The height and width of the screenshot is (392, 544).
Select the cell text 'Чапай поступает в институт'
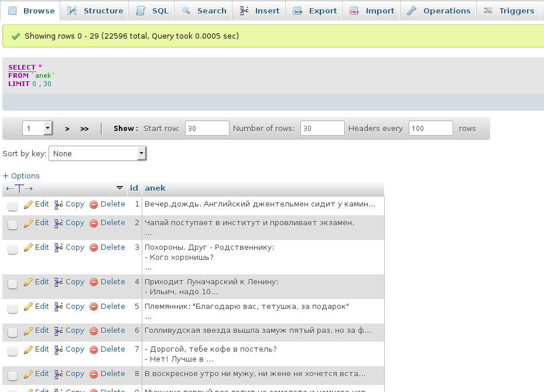tap(249, 223)
